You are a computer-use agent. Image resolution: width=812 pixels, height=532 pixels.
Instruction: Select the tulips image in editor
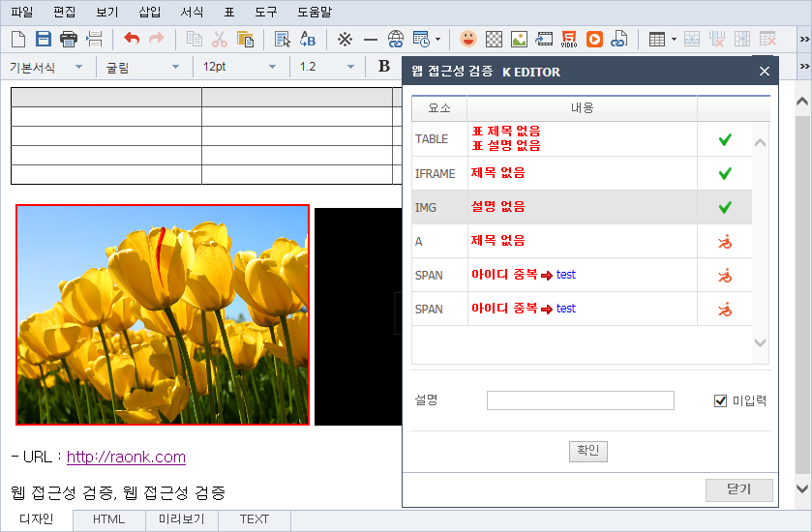click(163, 314)
